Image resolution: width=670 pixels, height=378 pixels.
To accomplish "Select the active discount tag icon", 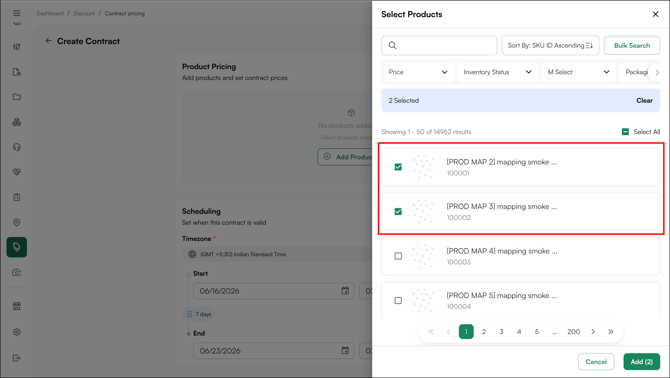I will 17,247.
